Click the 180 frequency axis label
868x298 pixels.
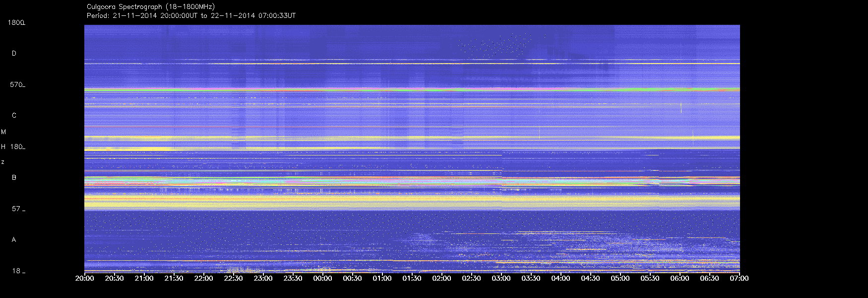click(x=17, y=147)
